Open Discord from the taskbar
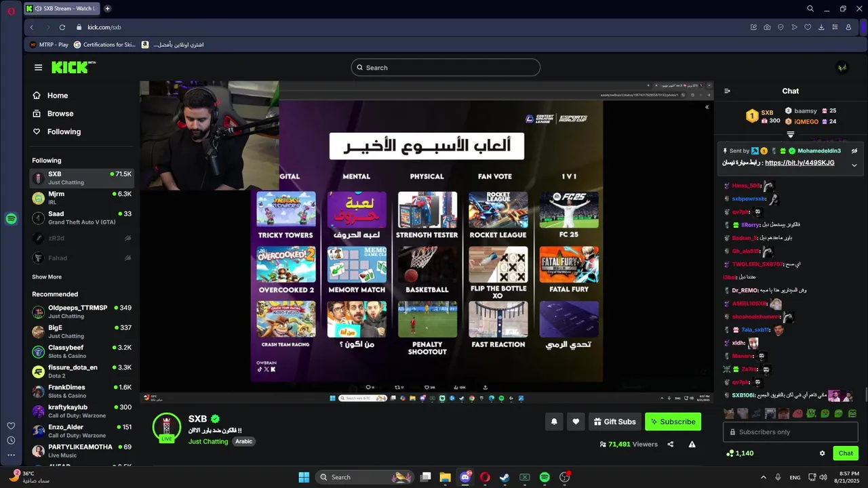Viewport: 868px width, 488px height. click(x=465, y=477)
